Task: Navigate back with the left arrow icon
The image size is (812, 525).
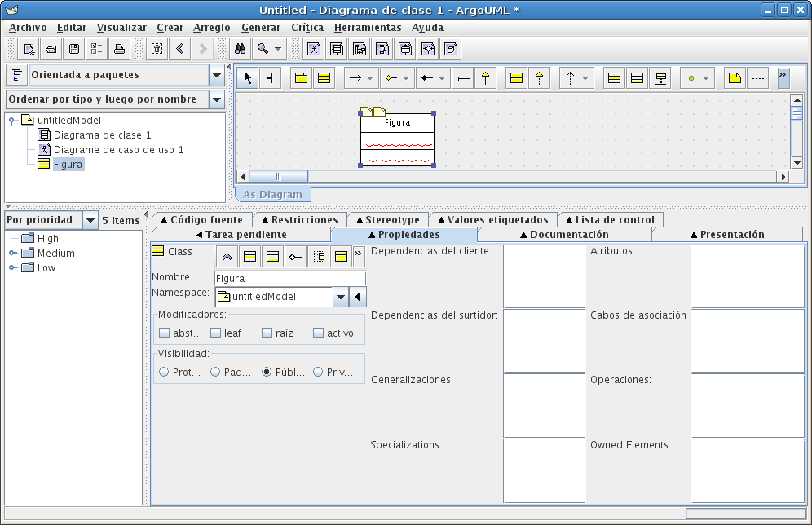Action: pos(179,49)
